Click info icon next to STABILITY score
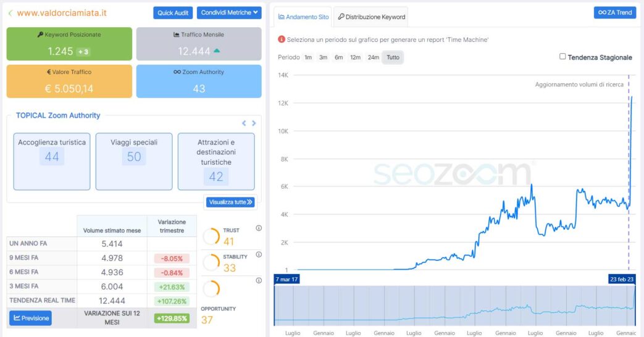This screenshot has width=644, height=337. point(259,254)
